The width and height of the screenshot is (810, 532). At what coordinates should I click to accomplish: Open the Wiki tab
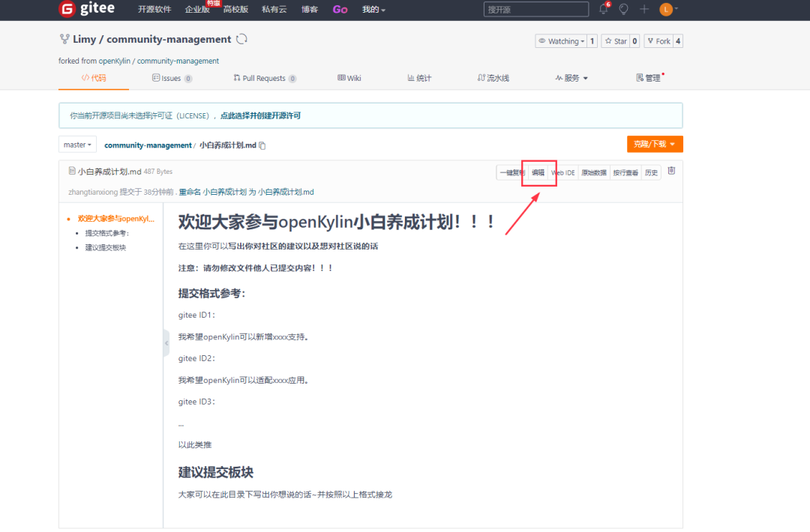click(349, 78)
